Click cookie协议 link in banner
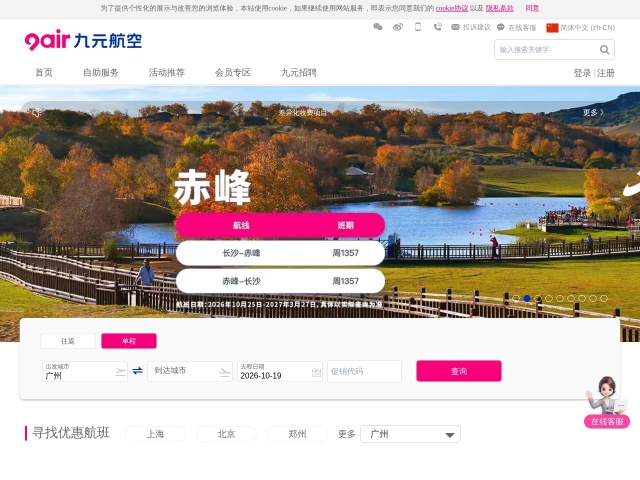Screen dimensions: 640x480 pos(452,8)
